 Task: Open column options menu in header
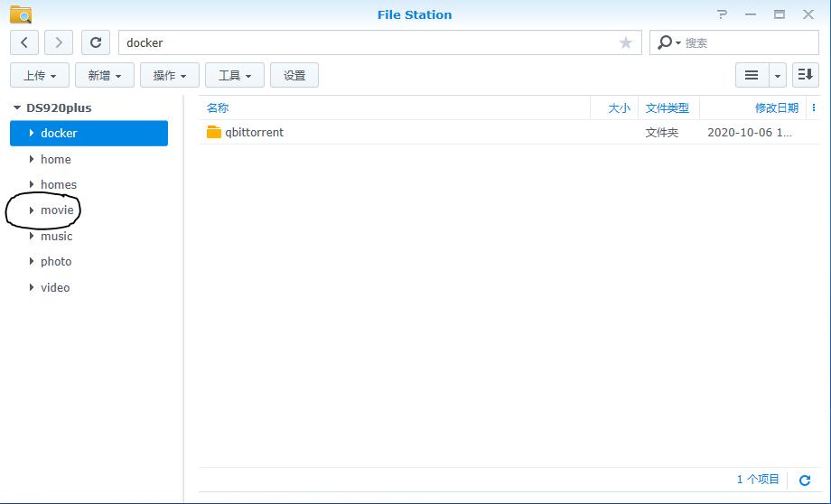tap(814, 107)
